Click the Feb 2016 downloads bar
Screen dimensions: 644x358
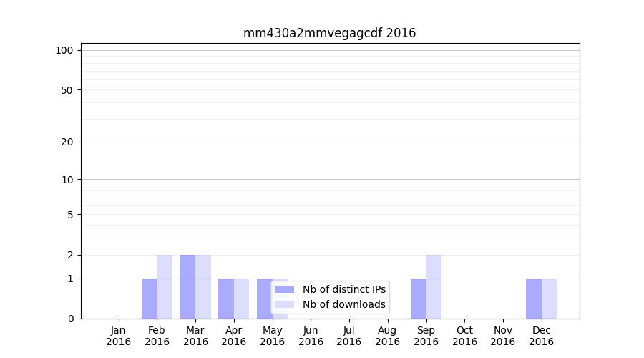[165, 286]
